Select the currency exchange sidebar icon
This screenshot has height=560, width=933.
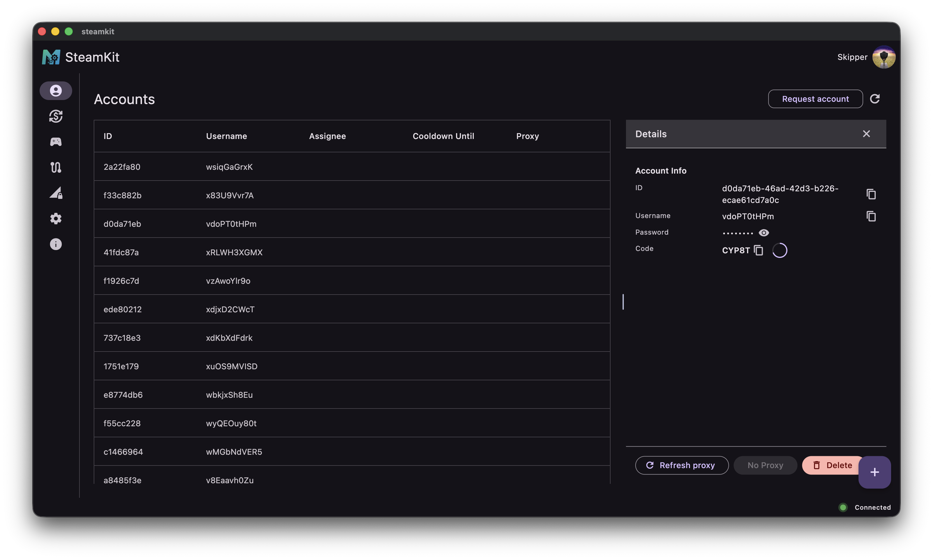(56, 116)
